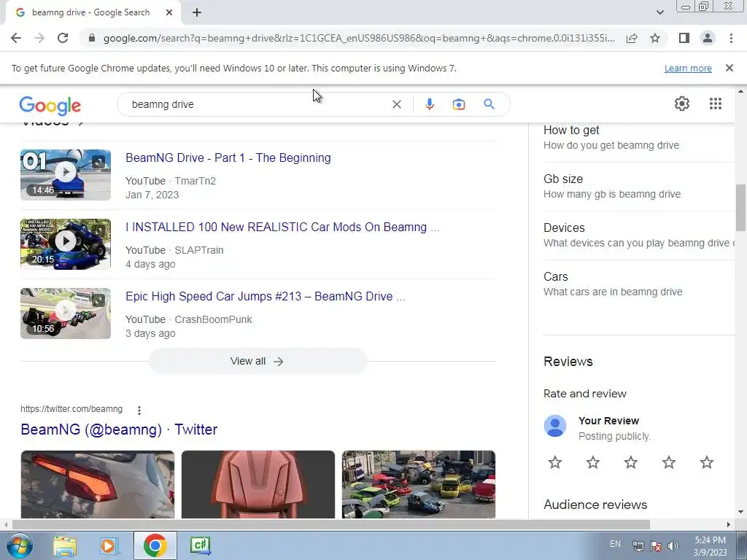The width and height of the screenshot is (747, 560).
Task: Open the Chrome profile avatar
Action: (708, 38)
